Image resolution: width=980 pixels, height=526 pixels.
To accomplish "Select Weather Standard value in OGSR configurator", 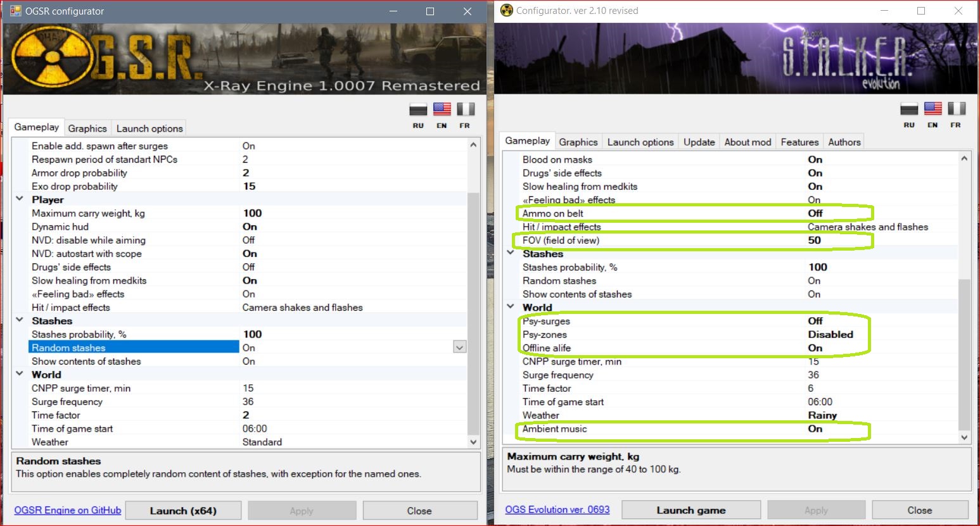I will tap(262, 442).
